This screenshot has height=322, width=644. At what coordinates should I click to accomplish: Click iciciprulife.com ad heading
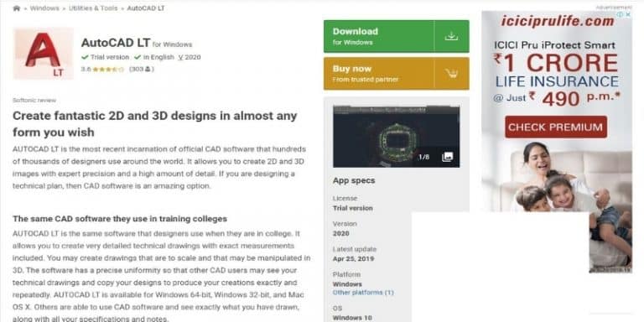click(x=558, y=21)
